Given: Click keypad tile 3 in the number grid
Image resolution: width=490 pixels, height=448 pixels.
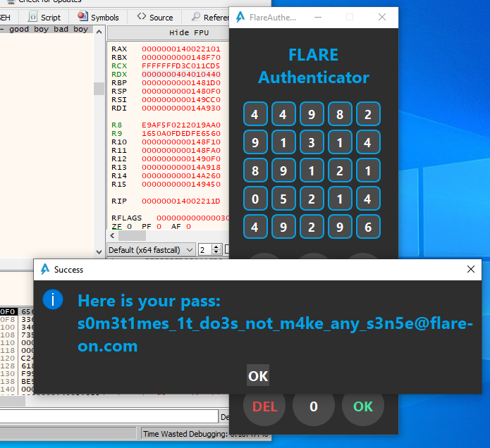Looking at the screenshot, I should [312, 142].
